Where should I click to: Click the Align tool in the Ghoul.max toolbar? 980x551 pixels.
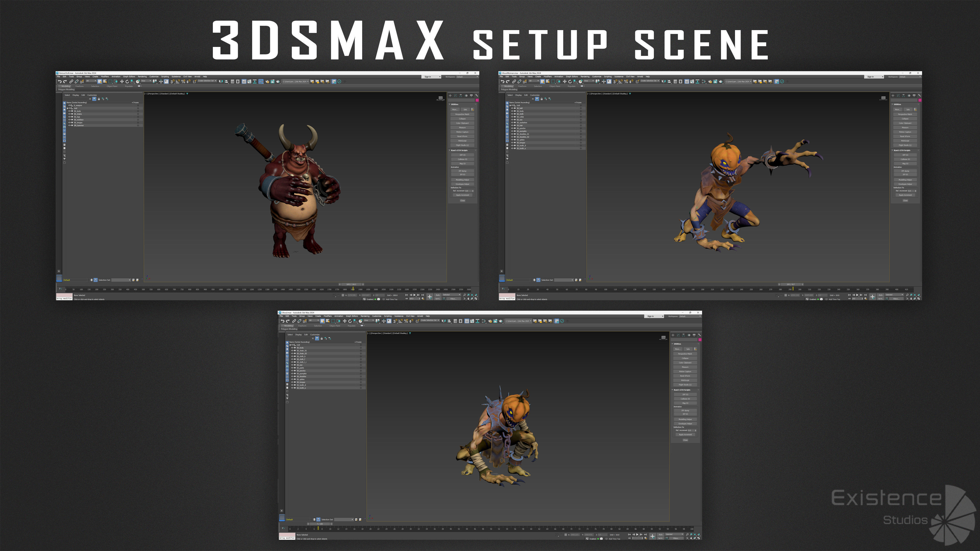[449, 321]
